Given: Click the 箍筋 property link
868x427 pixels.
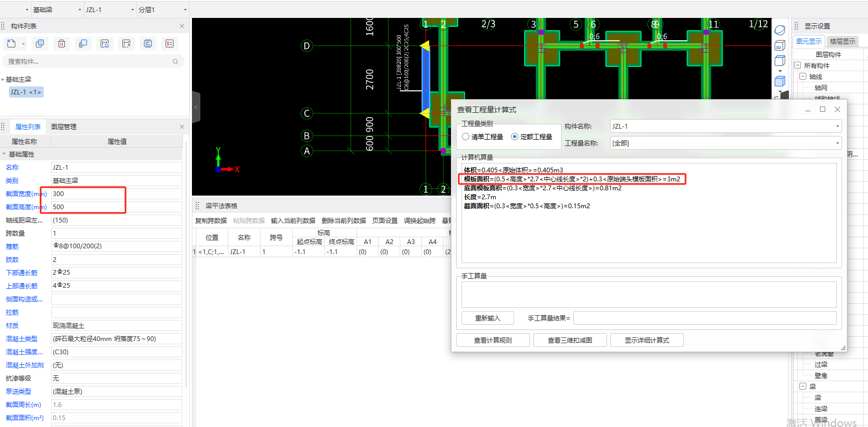Looking at the screenshot, I should 12,247.
